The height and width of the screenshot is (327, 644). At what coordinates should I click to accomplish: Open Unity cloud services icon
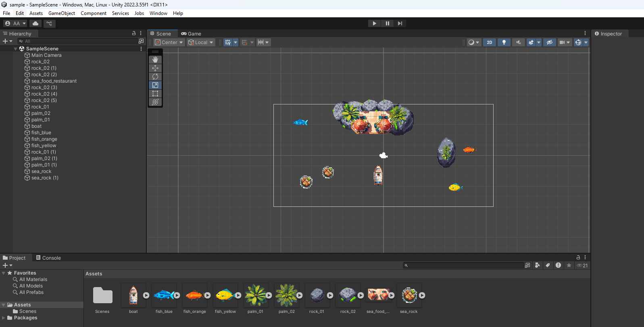[x=35, y=23]
